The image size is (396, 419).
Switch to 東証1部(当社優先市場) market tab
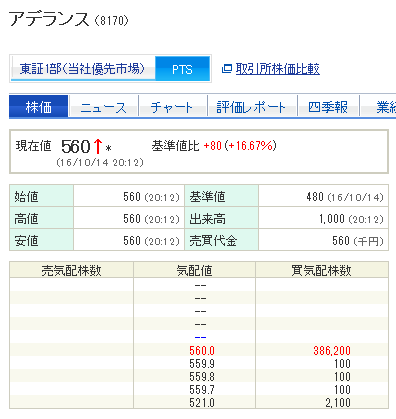pyautogui.click(x=83, y=69)
